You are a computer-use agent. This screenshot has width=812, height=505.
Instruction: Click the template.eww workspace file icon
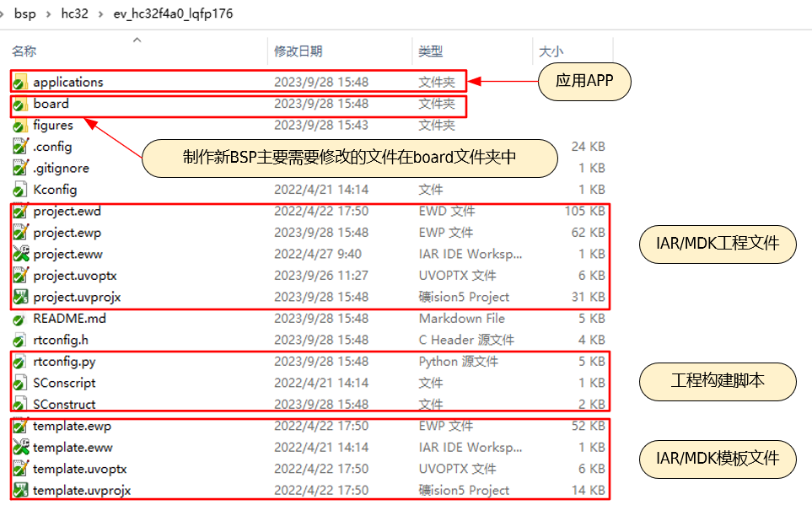(x=21, y=447)
